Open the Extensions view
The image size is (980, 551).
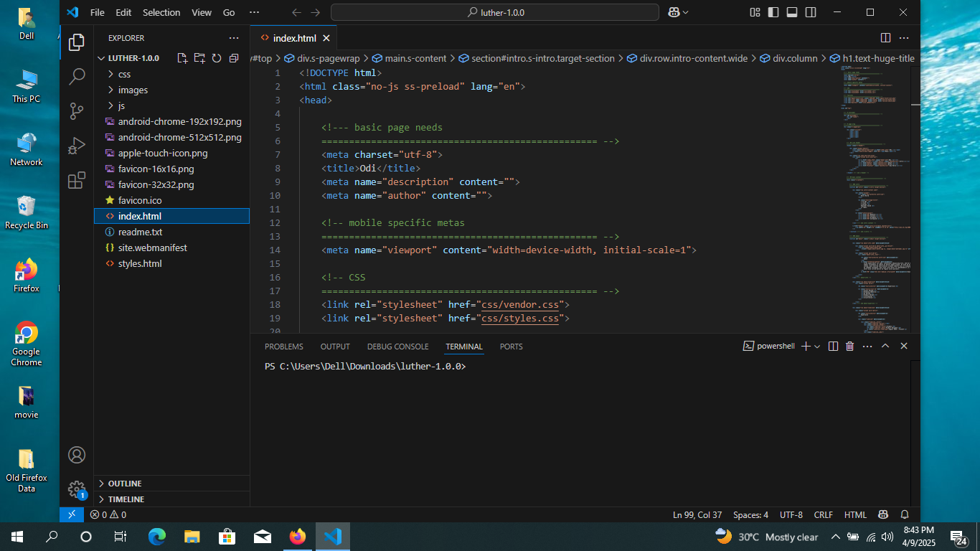point(77,180)
